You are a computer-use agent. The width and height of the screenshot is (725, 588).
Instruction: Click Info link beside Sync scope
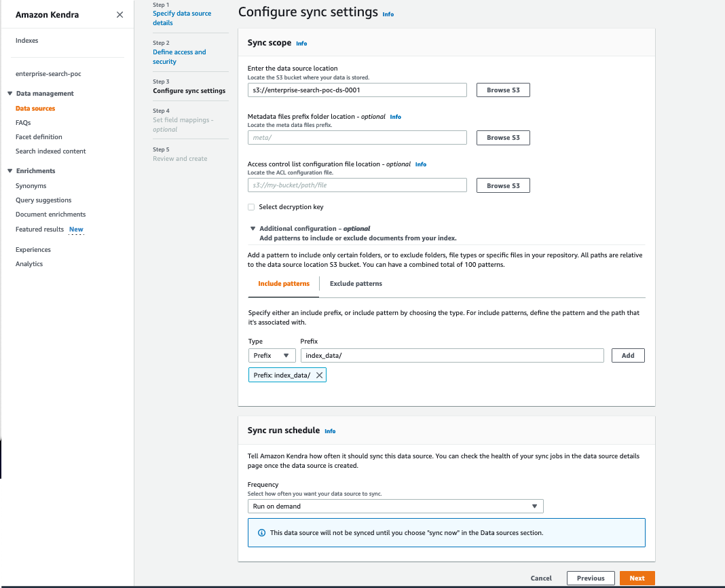(301, 43)
